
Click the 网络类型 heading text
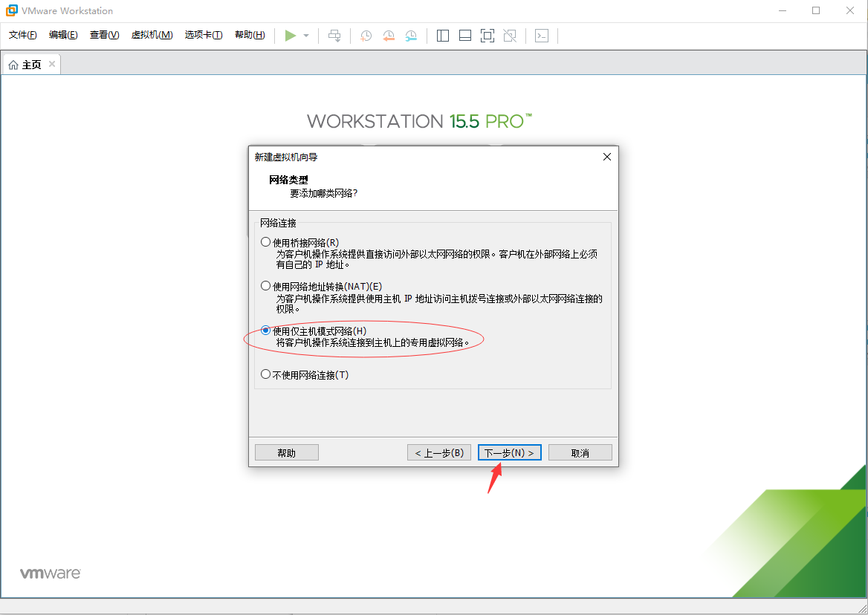[288, 180]
